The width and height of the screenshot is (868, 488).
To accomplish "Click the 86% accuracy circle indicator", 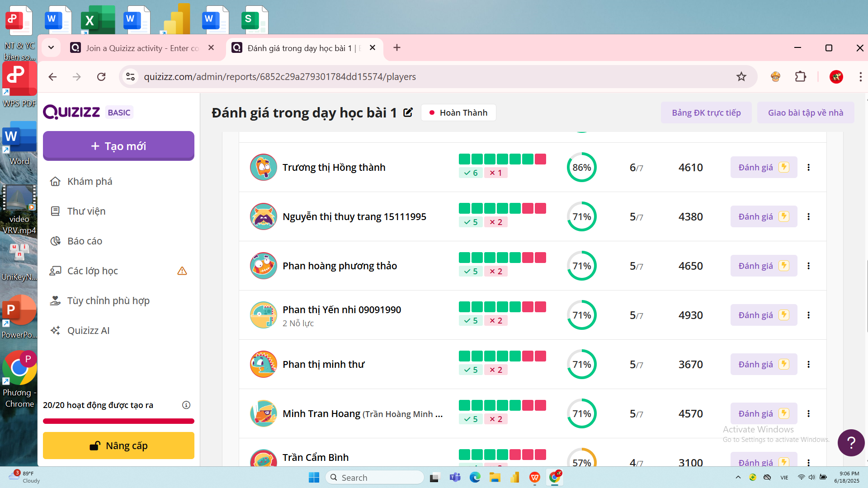I will [581, 167].
